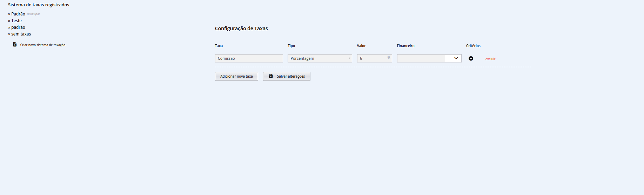Open the Teste tax system
The image size is (644, 195).
(16, 21)
